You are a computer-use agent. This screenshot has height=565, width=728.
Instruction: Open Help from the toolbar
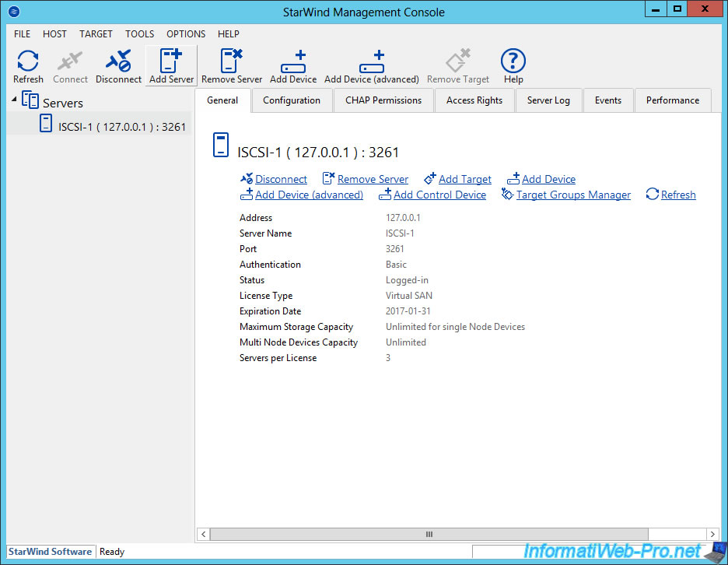[513, 61]
